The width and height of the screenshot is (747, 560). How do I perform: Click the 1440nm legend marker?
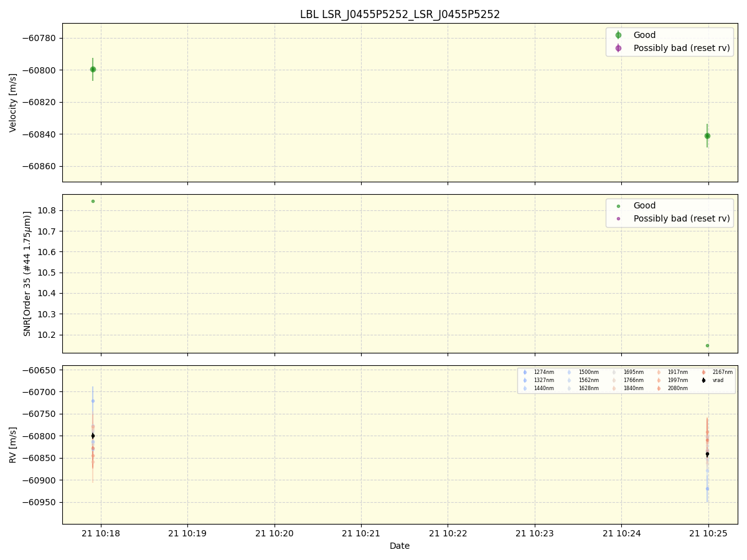(525, 388)
